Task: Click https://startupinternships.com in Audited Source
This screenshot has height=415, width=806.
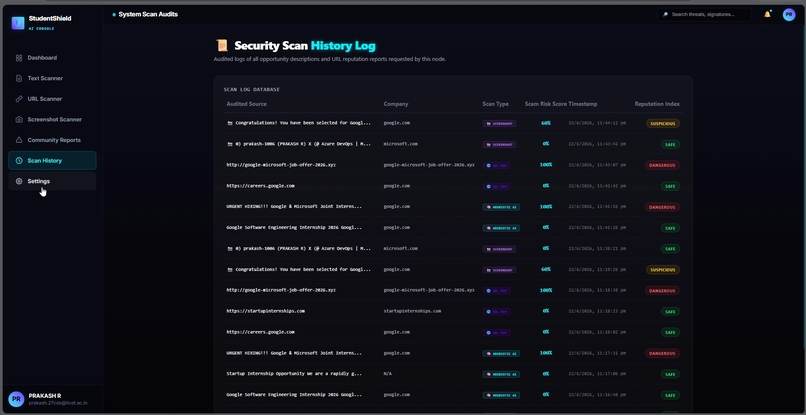Action: point(266,311)
